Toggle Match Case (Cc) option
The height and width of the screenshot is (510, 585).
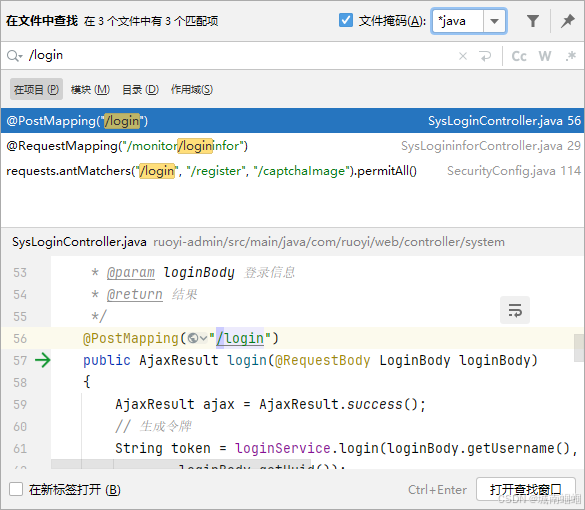(519, 56)
